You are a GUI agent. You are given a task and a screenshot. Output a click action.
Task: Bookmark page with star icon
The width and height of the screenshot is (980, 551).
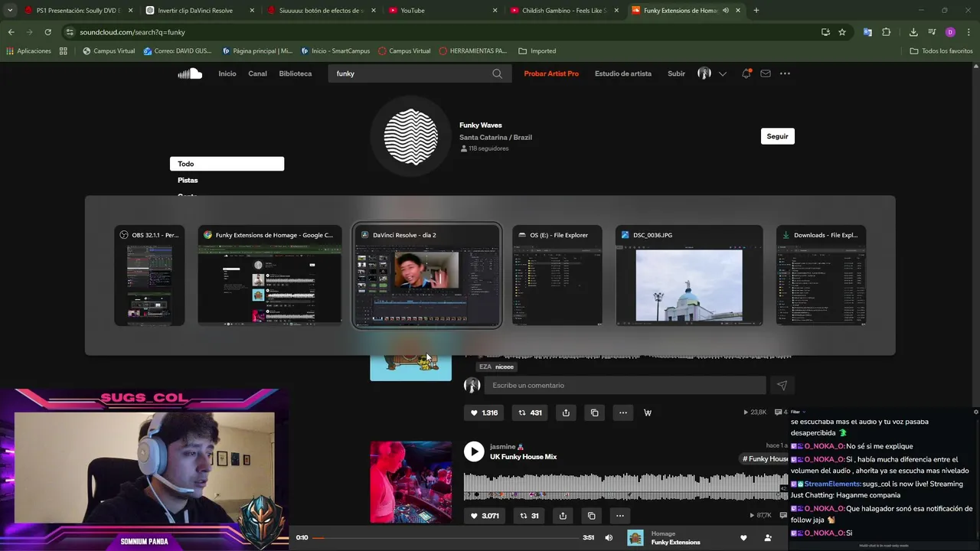coord(842,32)
